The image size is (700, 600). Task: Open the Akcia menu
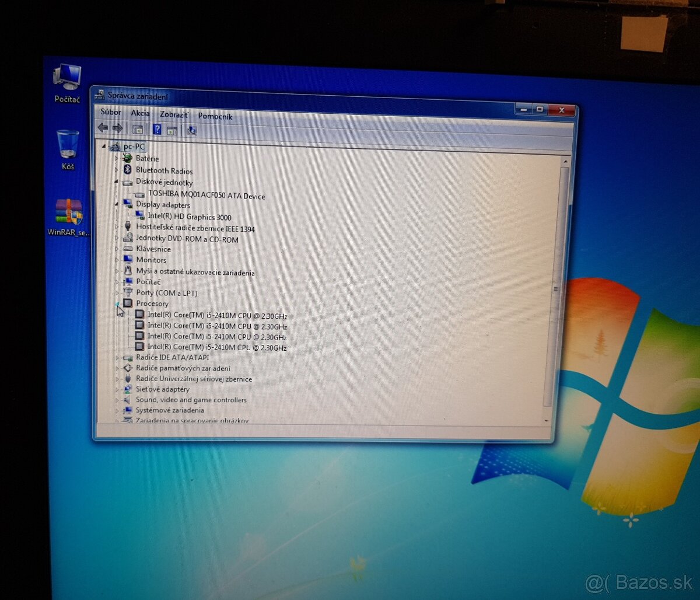pos(141,113)
